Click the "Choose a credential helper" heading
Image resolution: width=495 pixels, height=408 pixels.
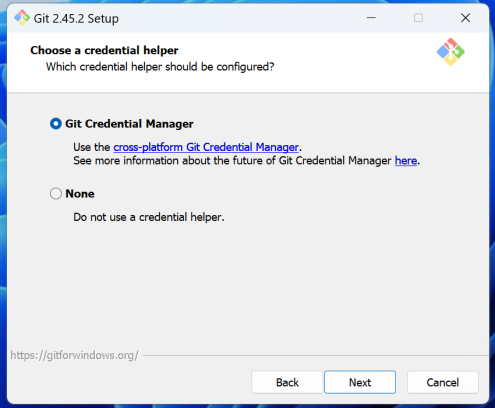tap(104, 50)
